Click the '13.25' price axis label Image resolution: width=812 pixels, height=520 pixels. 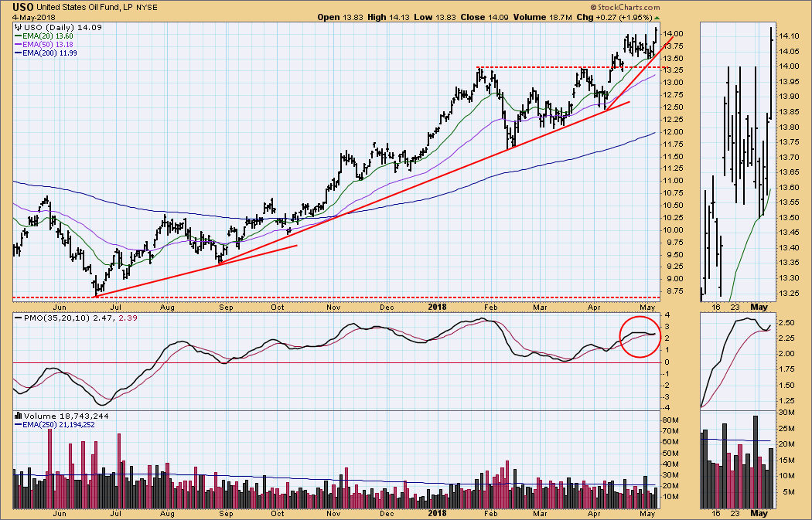[x=674, y=70]
